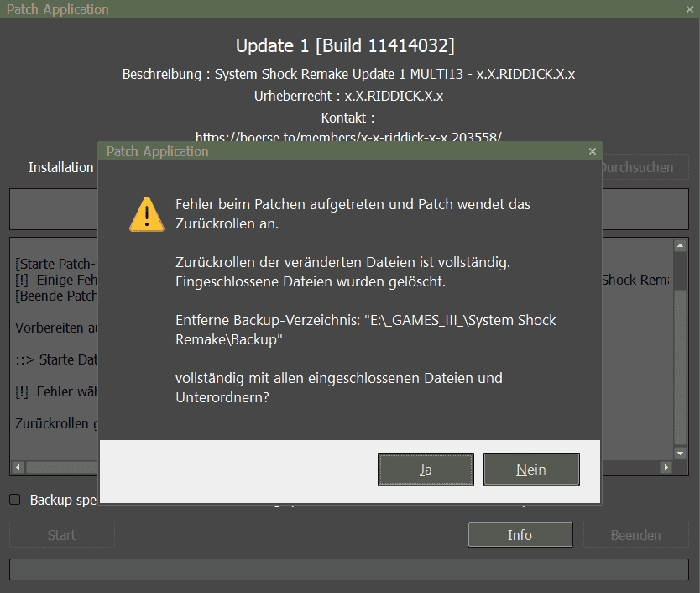Click the Beenden button

point(635,534)
